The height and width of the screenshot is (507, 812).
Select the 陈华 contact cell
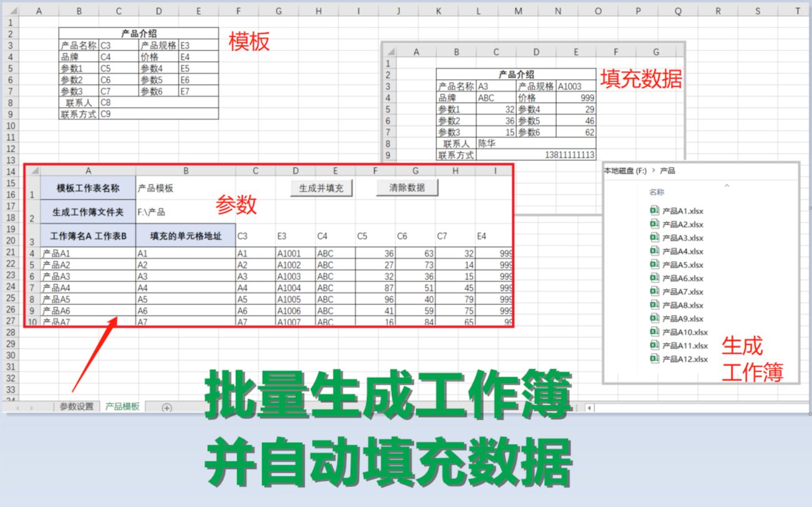[536, 143]
